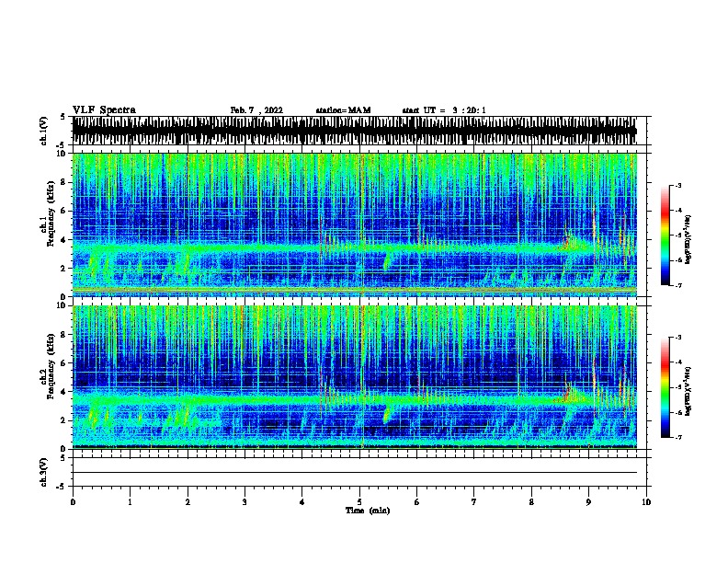
Task: Click the date text "Feb. 7, 2022"
Action: 256,110
